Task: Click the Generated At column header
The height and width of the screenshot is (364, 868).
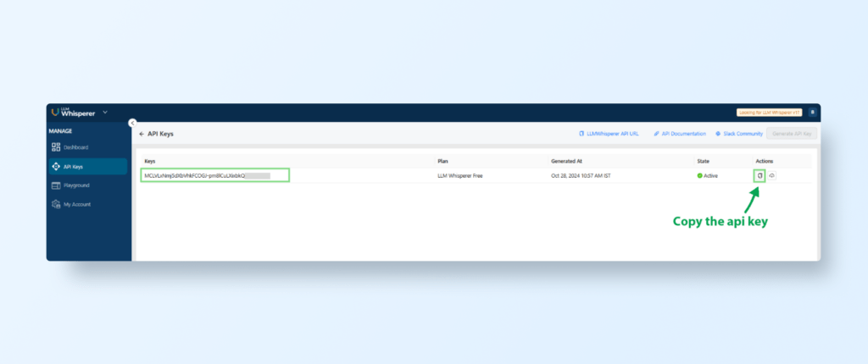Action: point(569,160)
